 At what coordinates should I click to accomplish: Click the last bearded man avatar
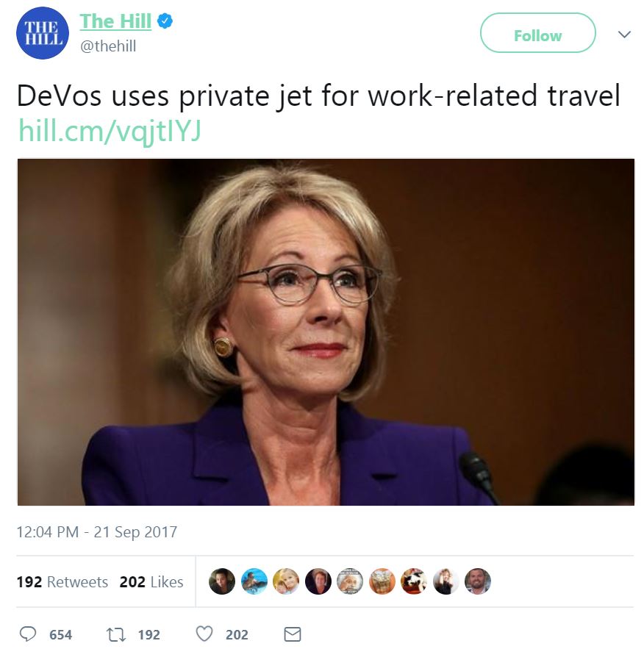tap(478, 581)
